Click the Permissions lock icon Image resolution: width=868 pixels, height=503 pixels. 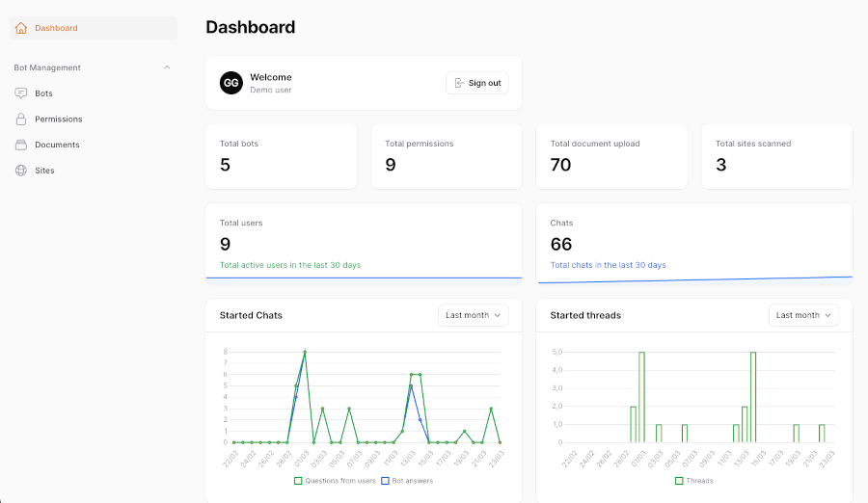[x=21, y=119]
